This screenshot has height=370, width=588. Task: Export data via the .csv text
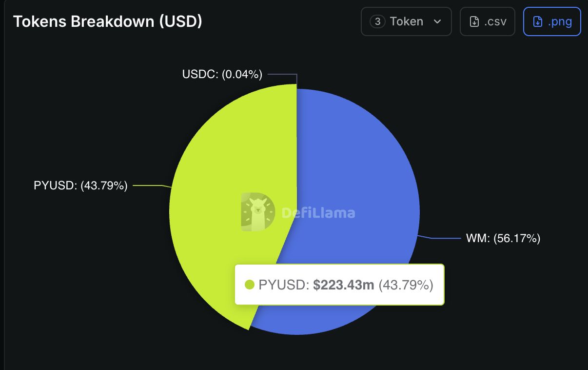495,21
